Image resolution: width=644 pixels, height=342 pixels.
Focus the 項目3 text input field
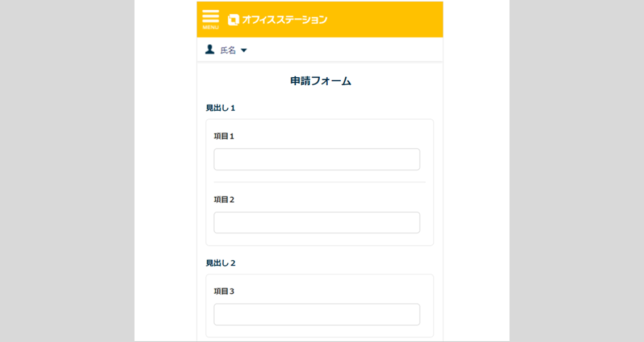tap(316, 315)
